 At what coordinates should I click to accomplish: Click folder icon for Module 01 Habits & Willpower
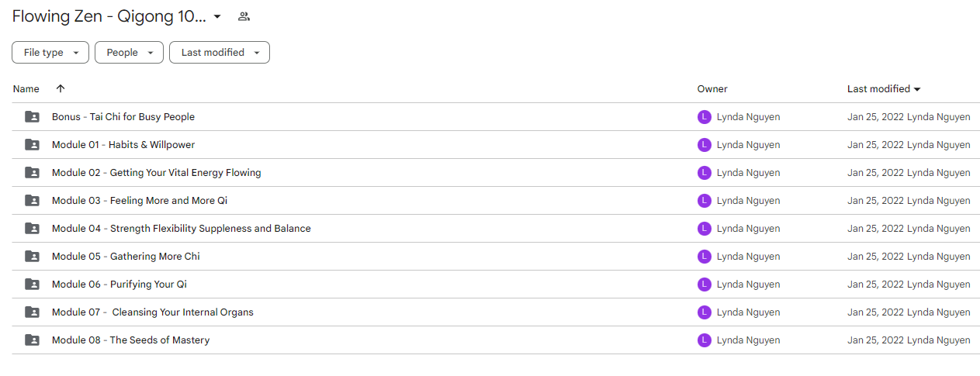coord(32,145)
